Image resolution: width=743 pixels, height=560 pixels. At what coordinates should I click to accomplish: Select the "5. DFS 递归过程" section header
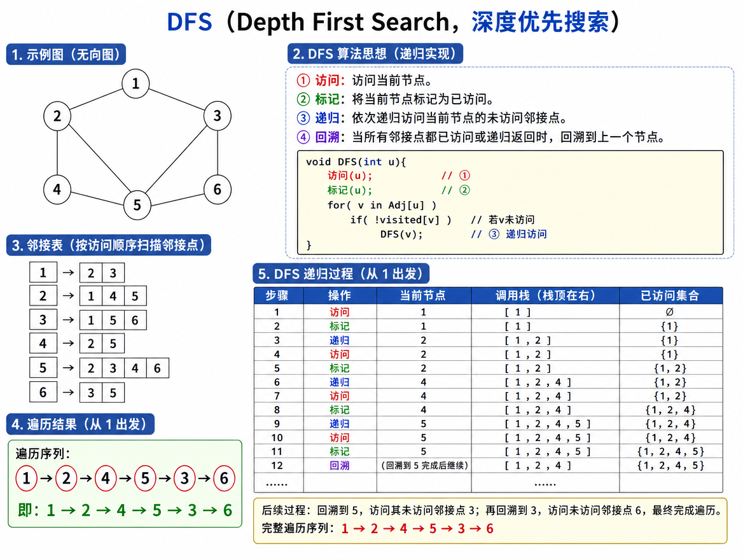[341, 274]
